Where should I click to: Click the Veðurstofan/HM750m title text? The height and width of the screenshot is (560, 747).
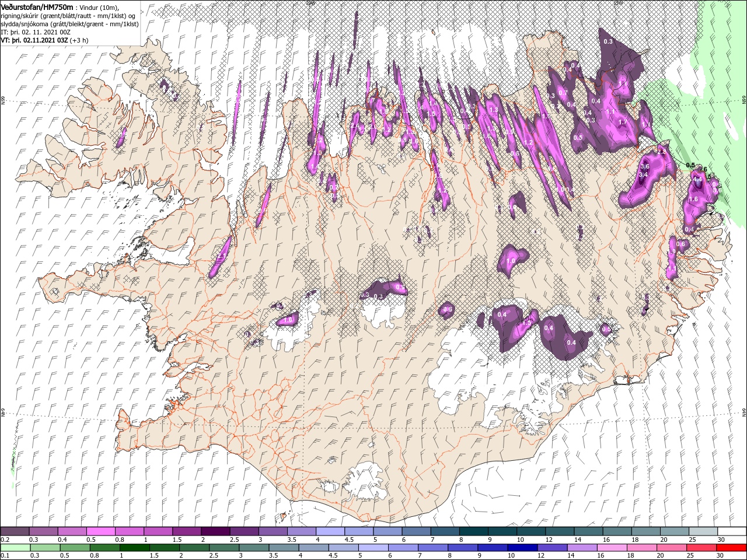click(x=38, y=6)
